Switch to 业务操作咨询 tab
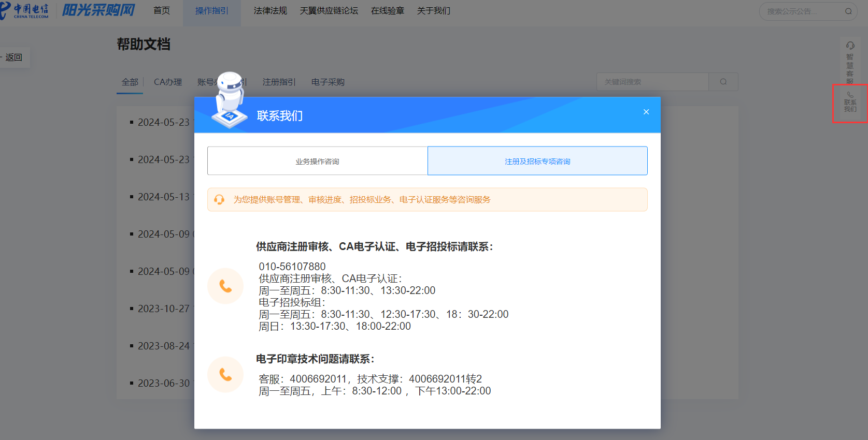The image size is (868, 440). tap(317, 161)
